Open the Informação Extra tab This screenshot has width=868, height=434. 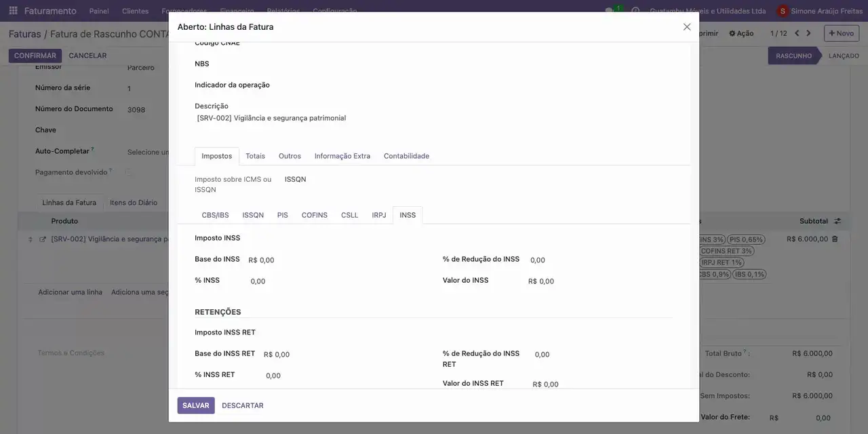[x=342, y=156]
